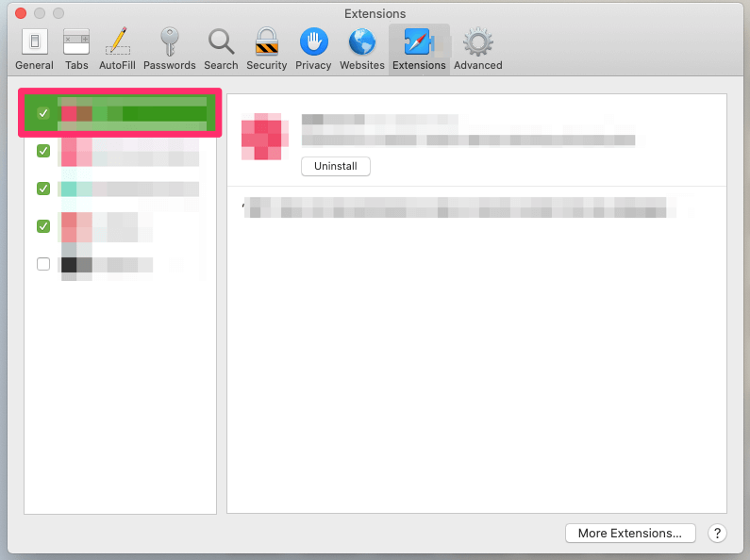The width and height of the screenshot is (750, 560).
Task: Disable the second extension in list
Action: [x=43, y=151]
